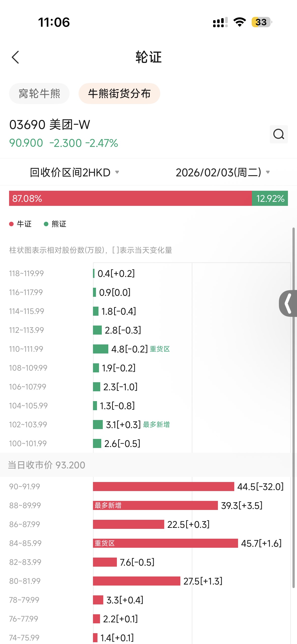Select the 88~89.99 最多新增 bull bar

pyautogui.click(x=155, y=505)
